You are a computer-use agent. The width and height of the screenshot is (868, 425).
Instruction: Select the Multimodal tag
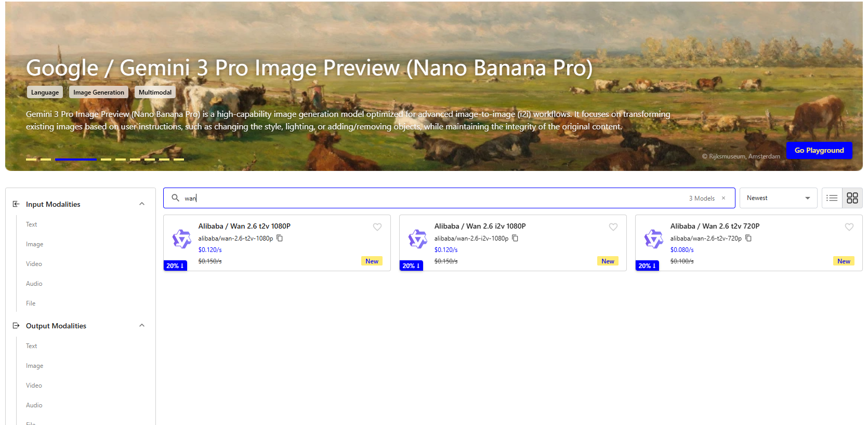155,92
